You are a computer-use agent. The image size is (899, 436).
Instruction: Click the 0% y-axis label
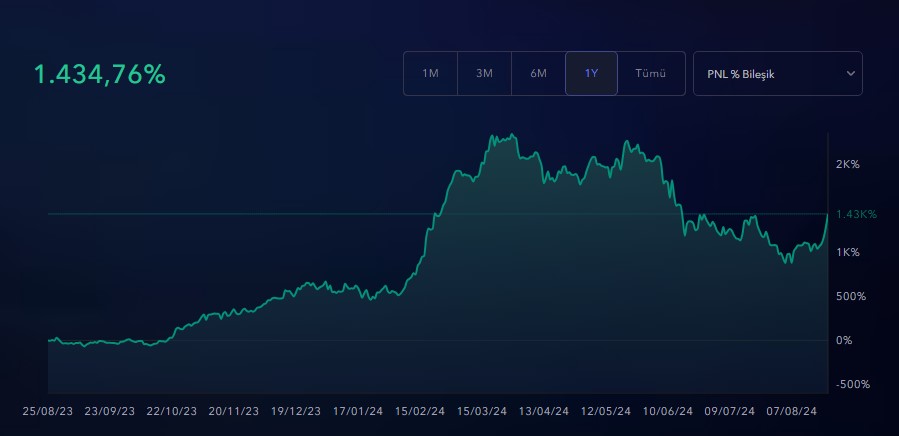[844, 340]
